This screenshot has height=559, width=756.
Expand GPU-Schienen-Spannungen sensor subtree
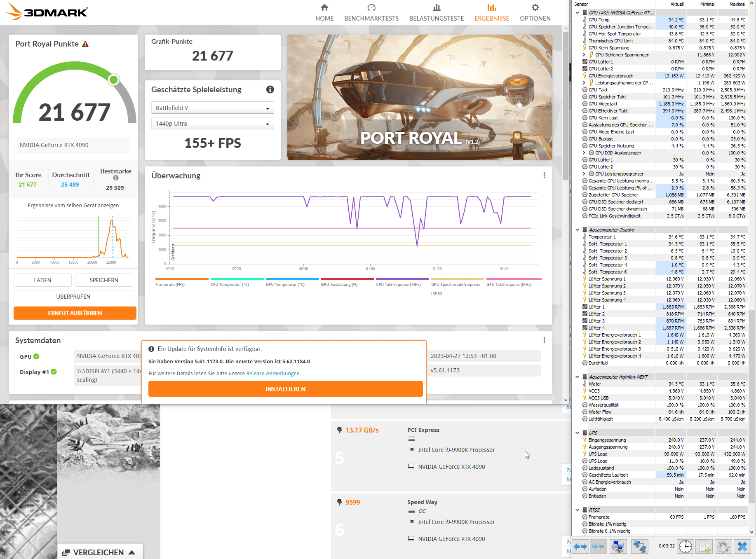[584, 55]
